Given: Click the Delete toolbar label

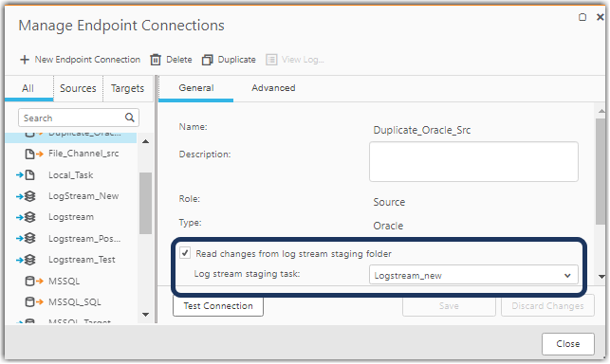Looking at the screenshot, I should click(x=179, y=60).
